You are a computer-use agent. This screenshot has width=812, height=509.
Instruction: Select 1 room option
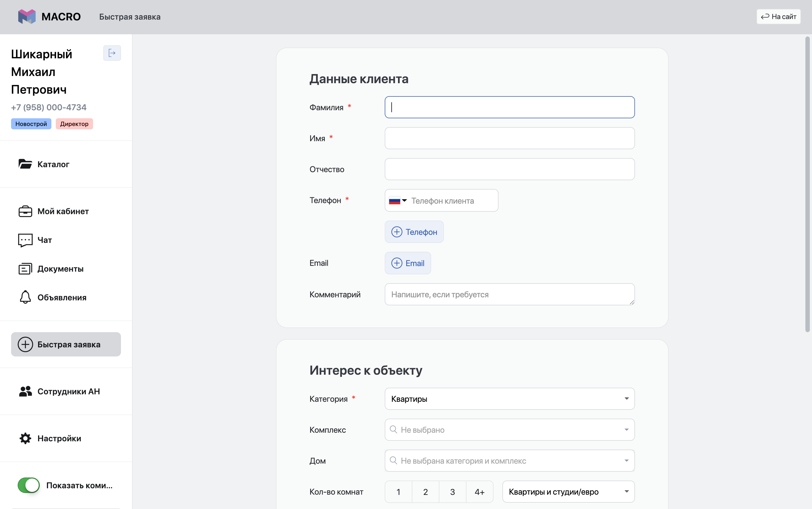(x=399, y=492)
